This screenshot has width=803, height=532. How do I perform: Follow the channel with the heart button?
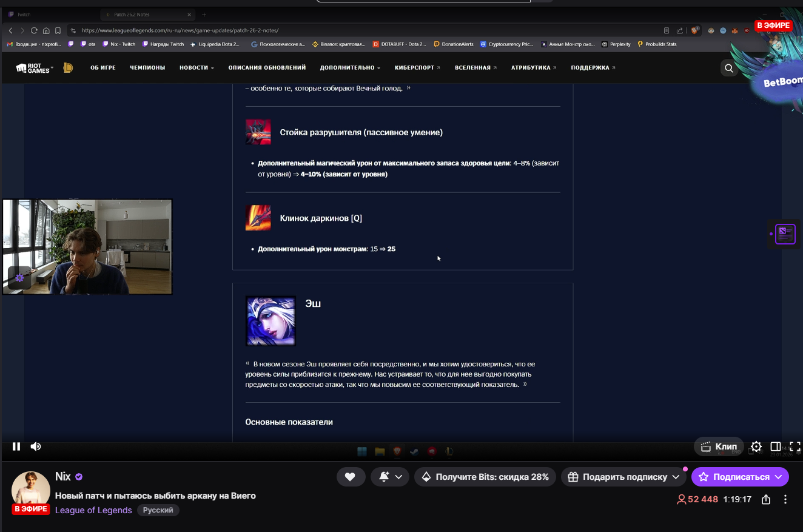point(351,477)
